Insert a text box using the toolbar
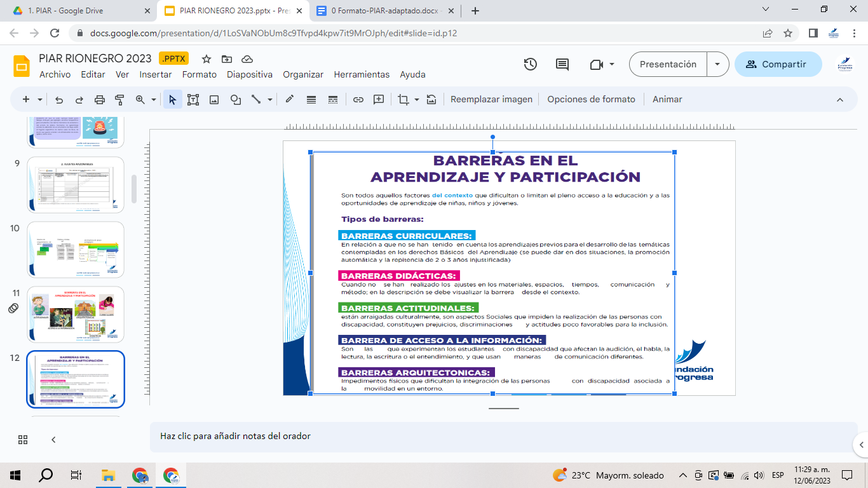Screen dimensions: 868x488 [194, 99]
